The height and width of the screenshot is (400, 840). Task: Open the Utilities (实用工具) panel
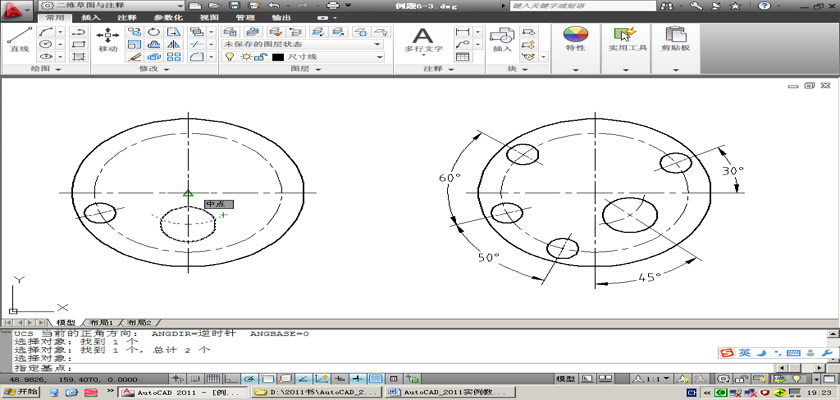[627, 38]
